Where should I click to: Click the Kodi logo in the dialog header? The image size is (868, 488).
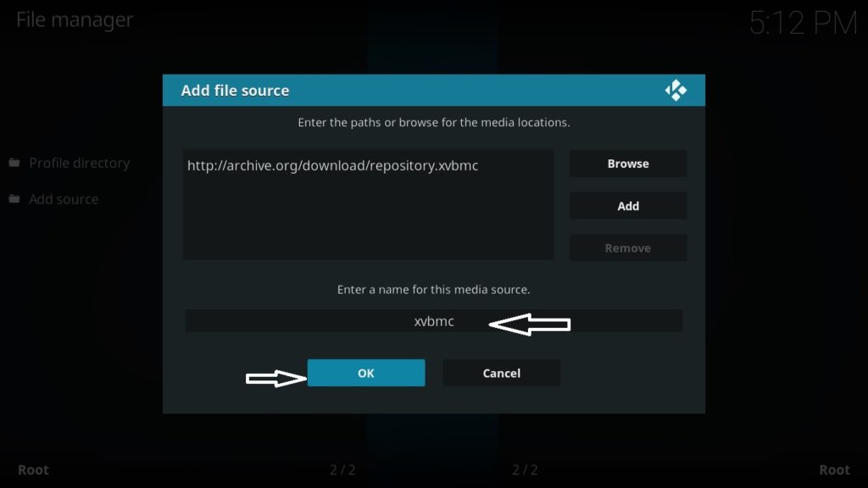(x=676, y=90)
